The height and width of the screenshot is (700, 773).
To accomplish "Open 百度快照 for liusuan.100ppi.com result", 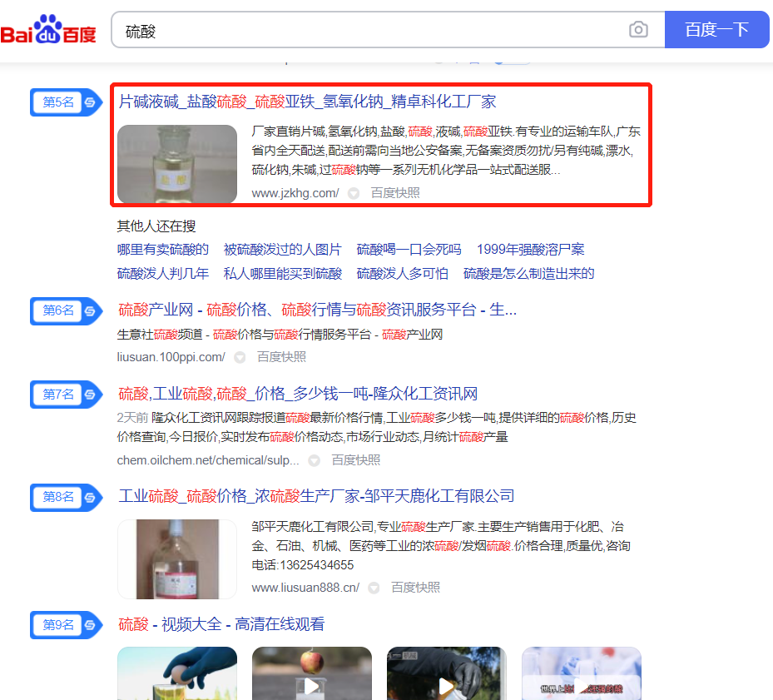I will click(x=281, y=357).
